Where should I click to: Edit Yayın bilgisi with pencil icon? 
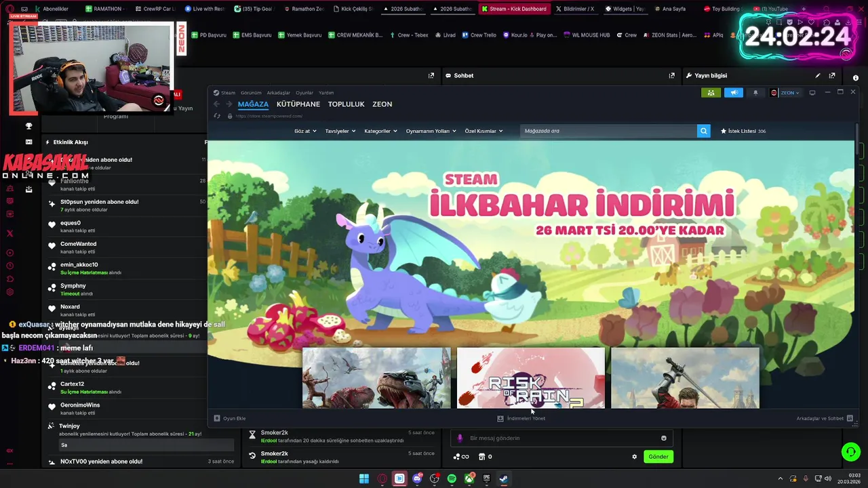point(818,75)
